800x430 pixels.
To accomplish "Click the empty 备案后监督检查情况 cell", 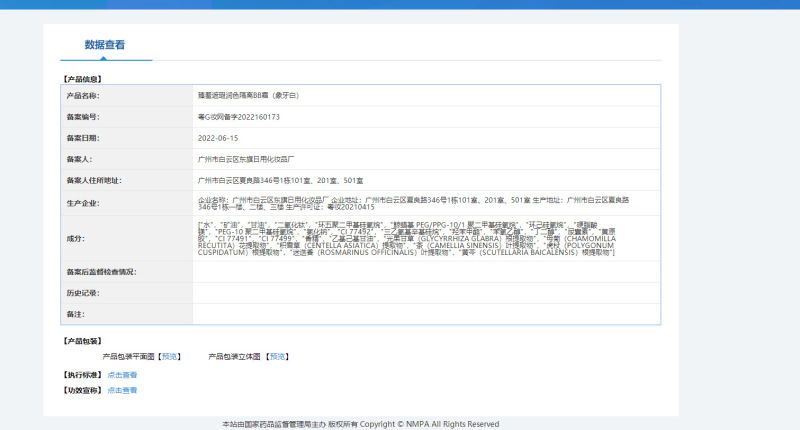I will (x=427, y=272).
